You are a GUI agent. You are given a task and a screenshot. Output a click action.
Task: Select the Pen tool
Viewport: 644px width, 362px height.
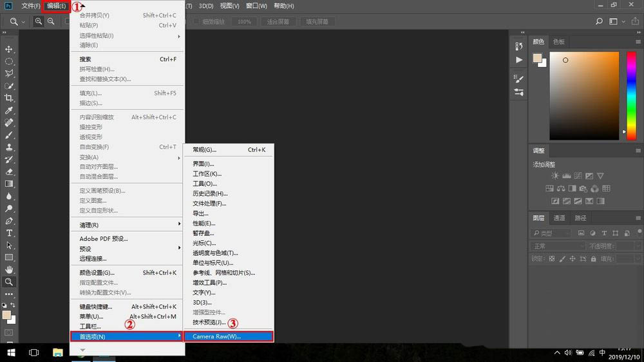pyautogui.click(x=8, y=221)
